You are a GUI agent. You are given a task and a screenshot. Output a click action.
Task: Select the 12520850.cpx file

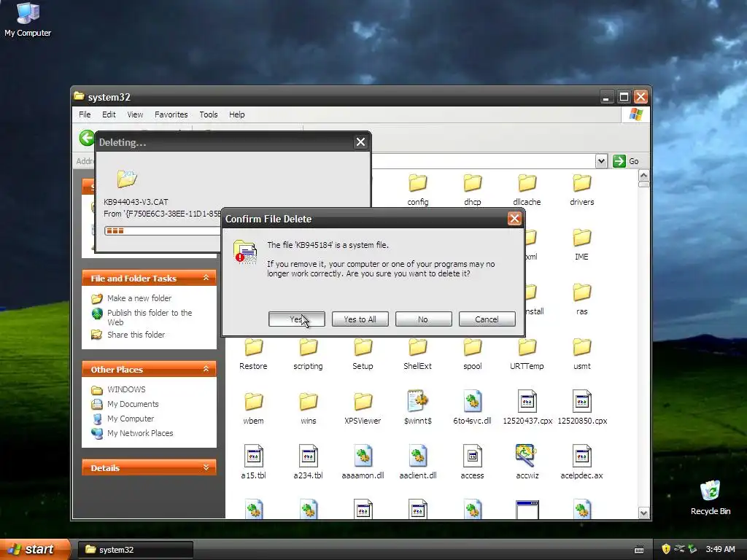click(582, 407)
